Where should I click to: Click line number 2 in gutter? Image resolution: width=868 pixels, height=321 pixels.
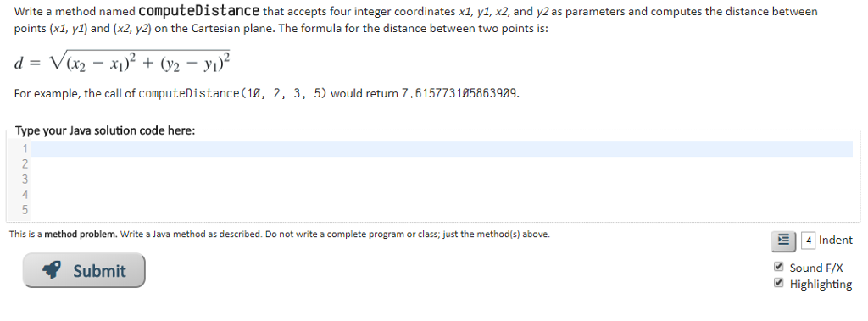[x=25, y=163]
